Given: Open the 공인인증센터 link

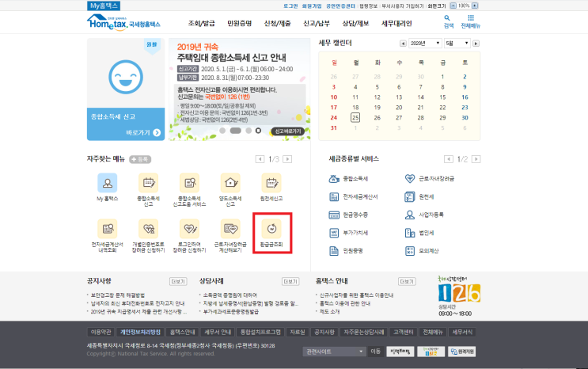Looking at the screenshot, I should 340,6.
